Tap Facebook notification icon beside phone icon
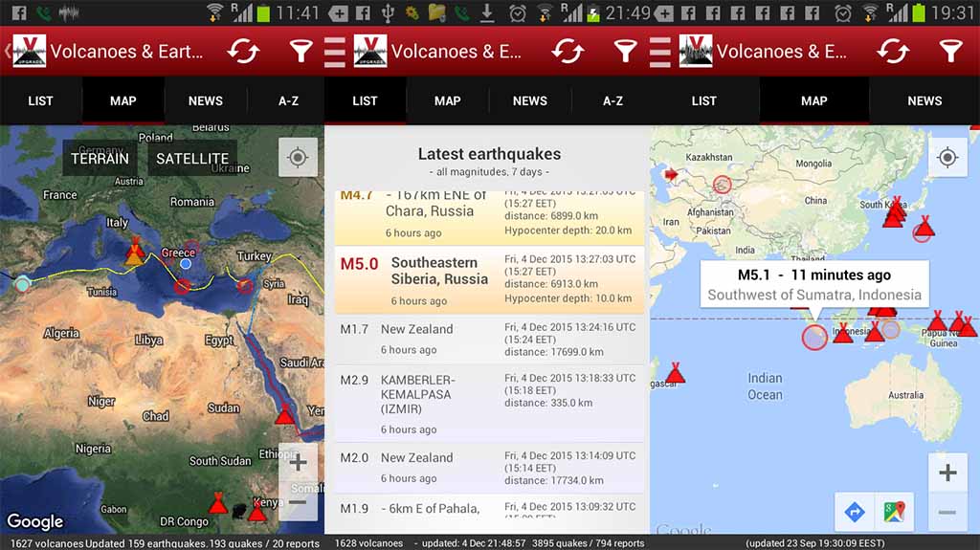980x550 pixels. pos(19,12)
